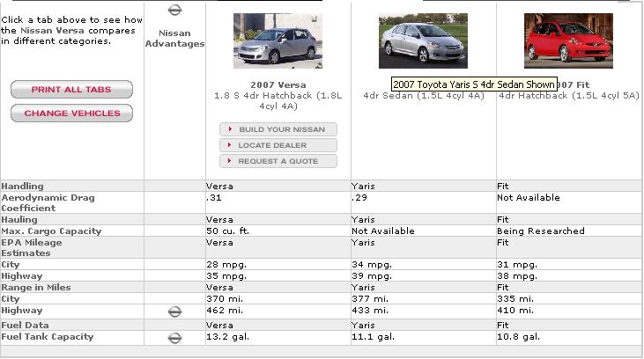Click the EPA Mileage Estimates section heading
The width and height of the screenshot is (644, 359).
coord(32,247)
